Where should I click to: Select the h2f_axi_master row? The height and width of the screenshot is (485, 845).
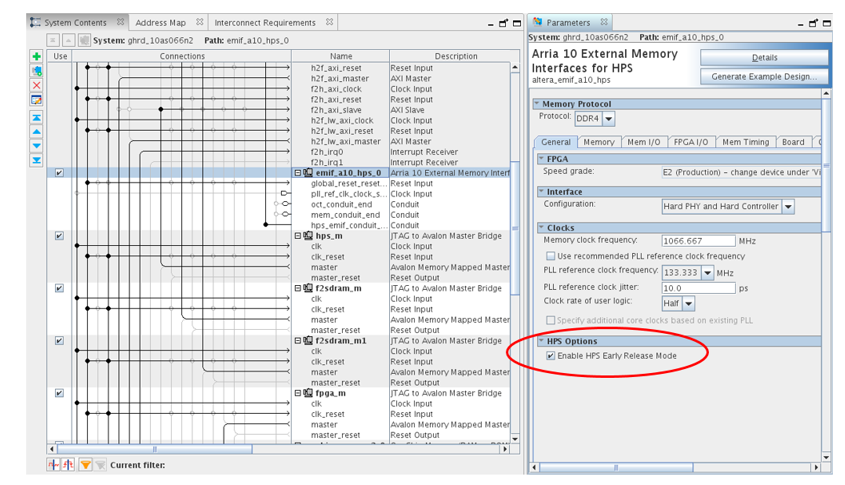340,79
